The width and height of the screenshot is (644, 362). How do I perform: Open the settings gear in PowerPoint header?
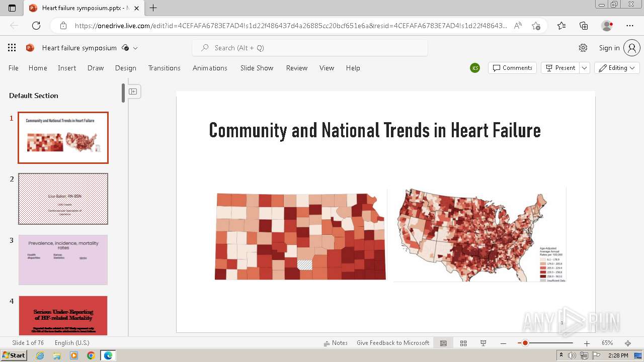(x=583, y=48)
